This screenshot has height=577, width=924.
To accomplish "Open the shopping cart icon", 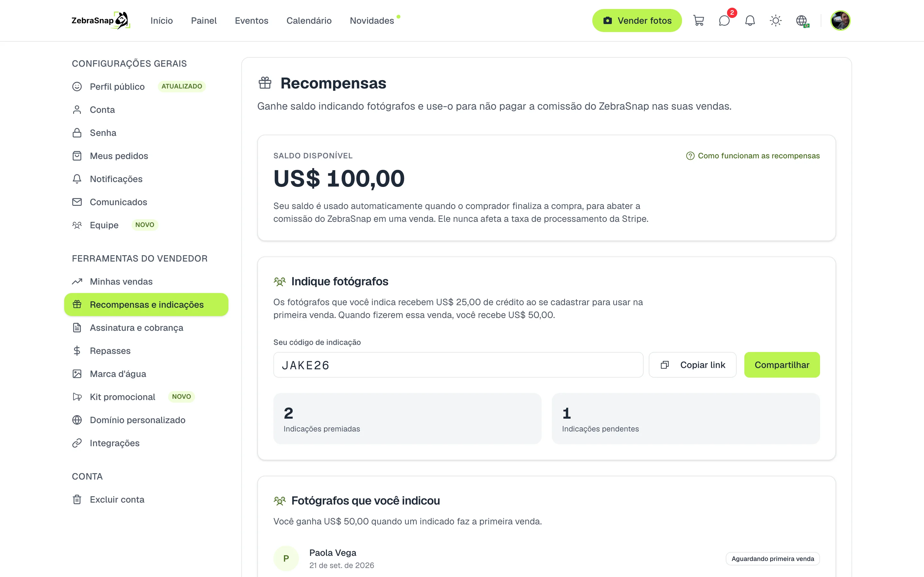I will tap(698, 21).
